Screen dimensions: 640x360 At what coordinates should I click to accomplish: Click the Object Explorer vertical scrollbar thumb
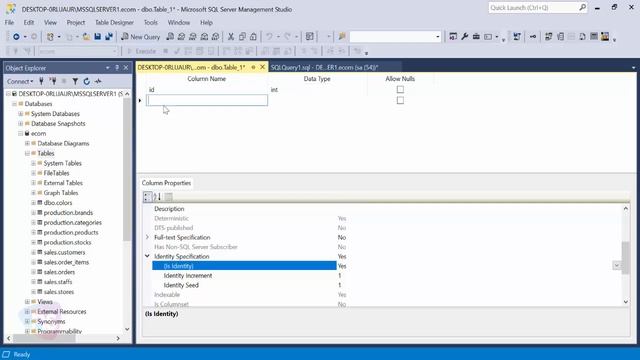coord(127,169)
